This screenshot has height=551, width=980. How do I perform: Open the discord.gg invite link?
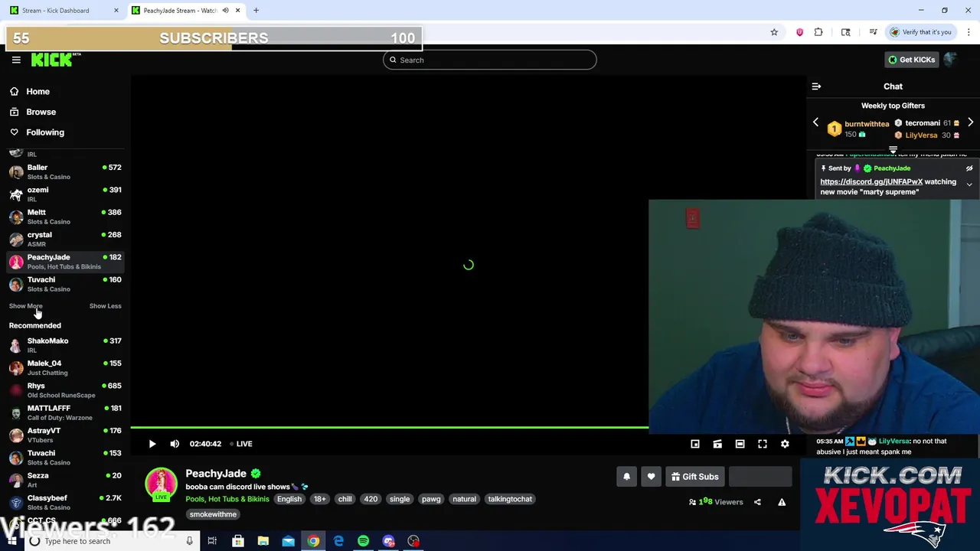point(871,181)
